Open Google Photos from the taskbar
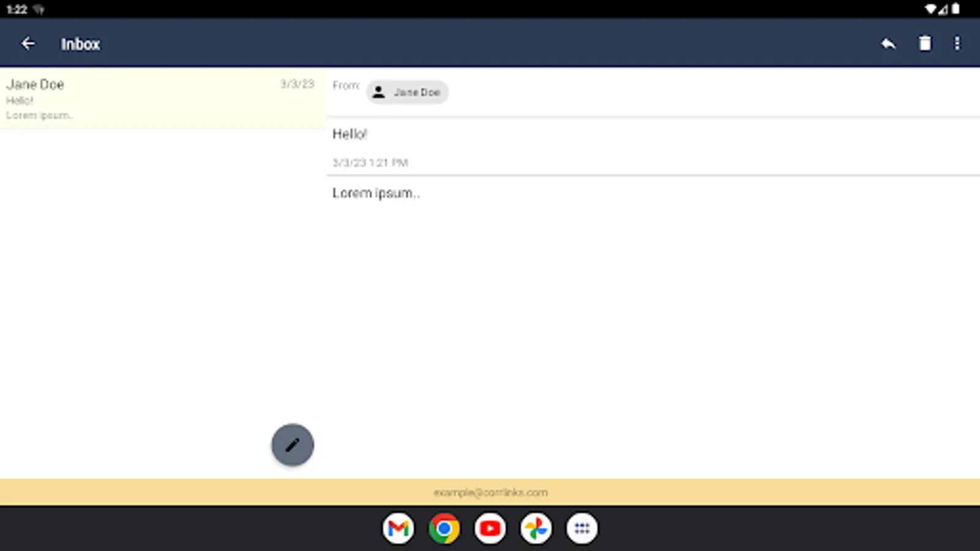 tap(536, 528)
